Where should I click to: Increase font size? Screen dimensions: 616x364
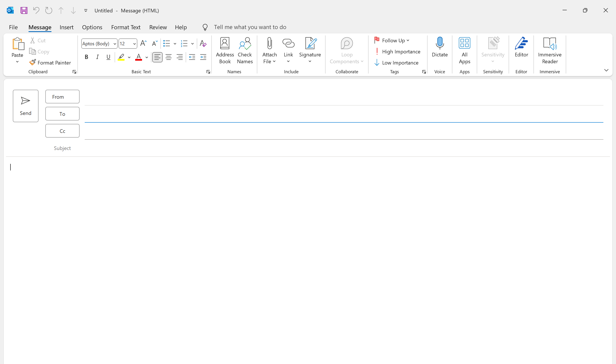click(143, 44)
